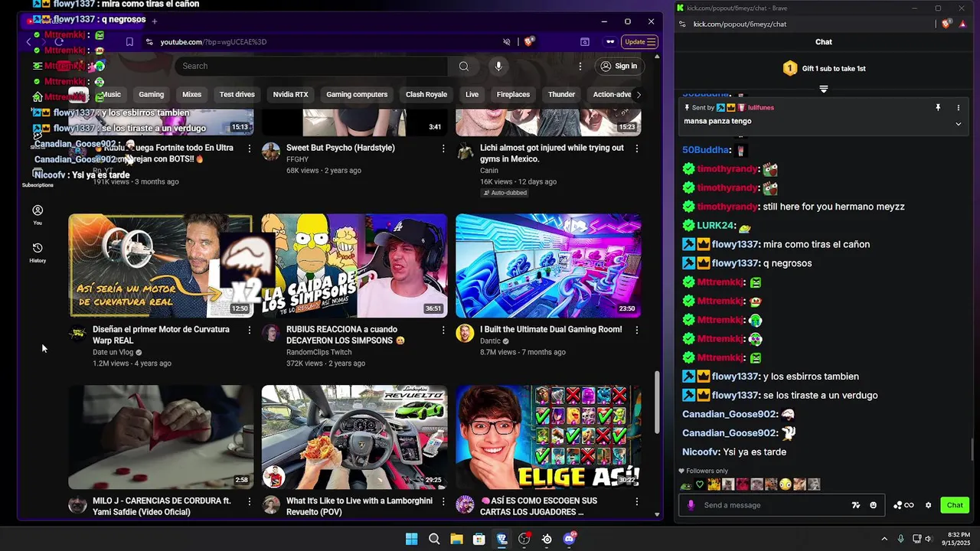The width and height of the screenshot is (980, 551).
Task: Click the title I Built the Ultimate Dual Gaming Room
Action: click(550, 330)
